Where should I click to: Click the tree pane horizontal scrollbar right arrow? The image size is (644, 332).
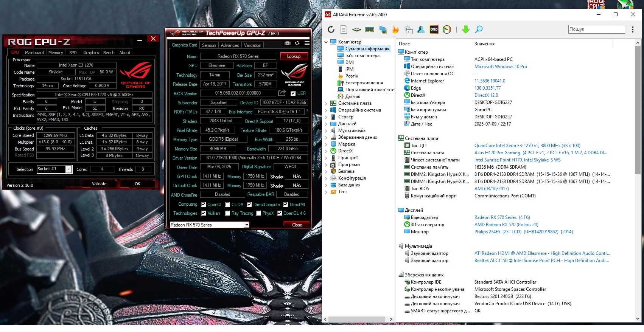pos(391,320)
